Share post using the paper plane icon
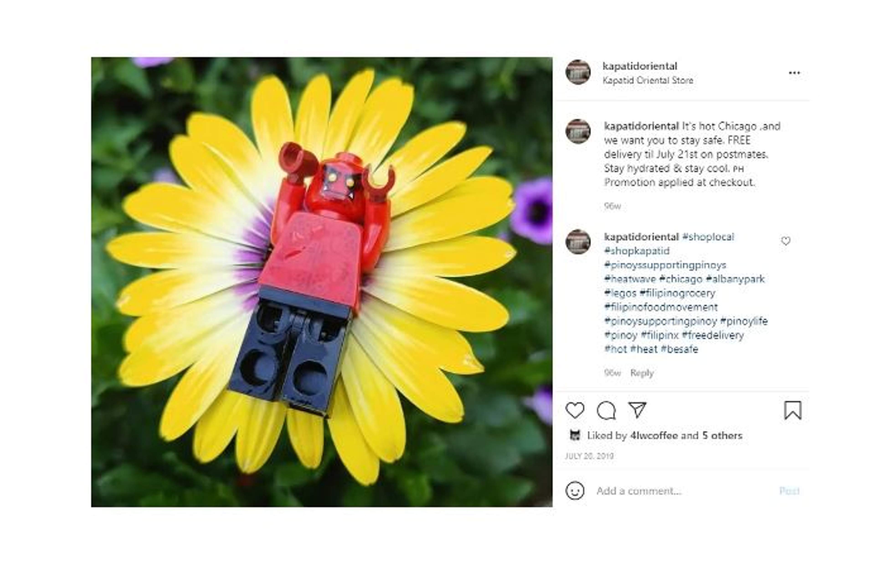The width and height of the screenshot is (875, 588). pos(637,410)
